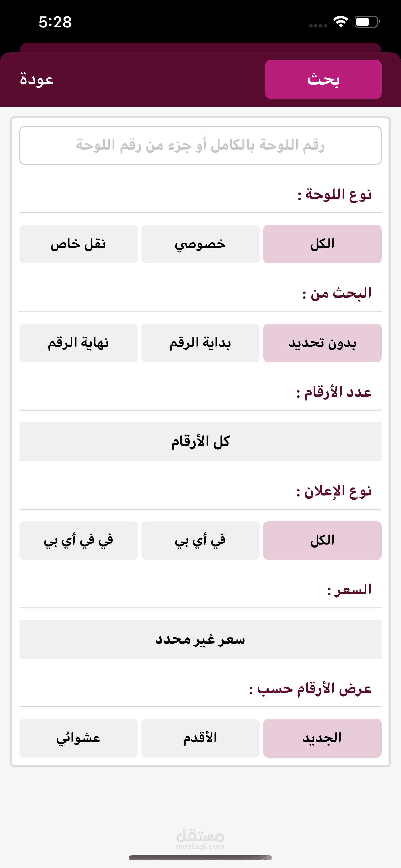Tap the بحث search button
Image resolution: width=401 pixels, height=868 pixels.
pyautogui.click(x=323, y=79)
